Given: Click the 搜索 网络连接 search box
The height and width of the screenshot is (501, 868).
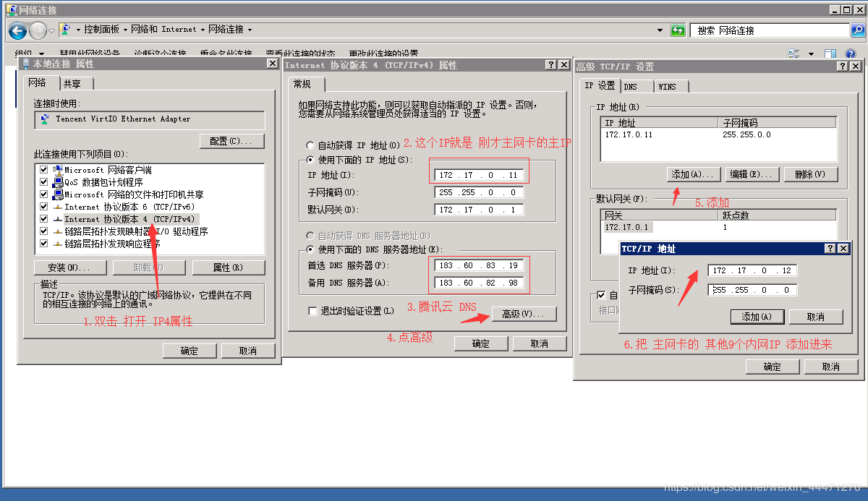Looking at the screenshot, I should pyautogui.click(x=770, y=30).
